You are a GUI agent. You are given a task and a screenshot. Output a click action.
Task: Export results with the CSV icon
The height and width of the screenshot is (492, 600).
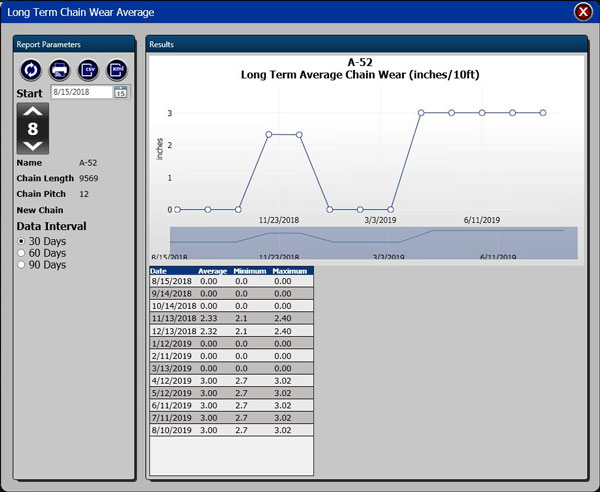[x=88, y=69]
